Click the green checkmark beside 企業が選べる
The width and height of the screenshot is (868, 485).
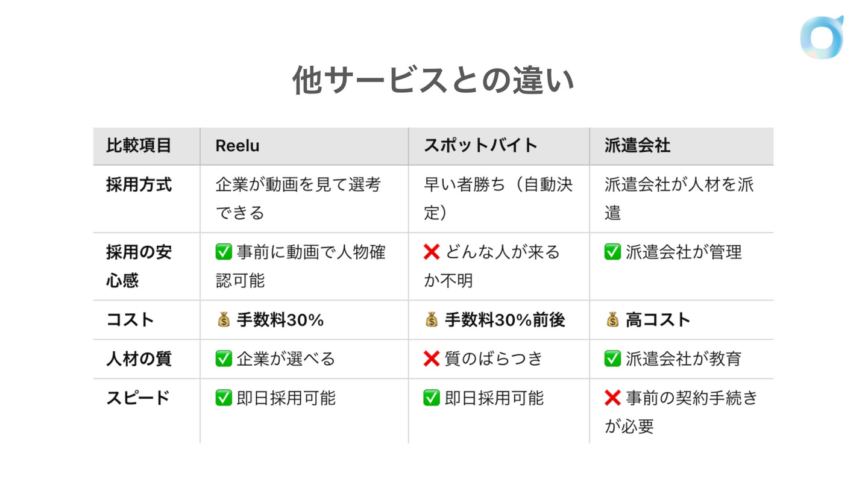(224, 359)
